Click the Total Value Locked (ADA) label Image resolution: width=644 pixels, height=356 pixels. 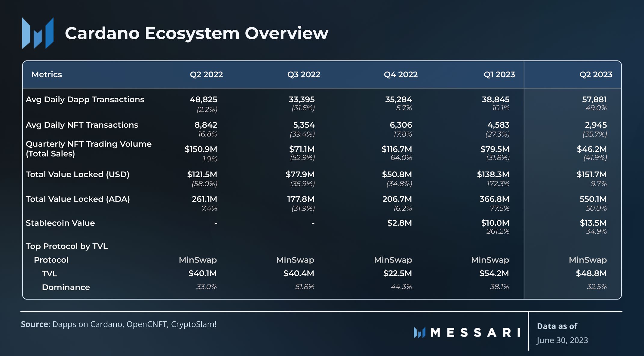coord(78,199)
